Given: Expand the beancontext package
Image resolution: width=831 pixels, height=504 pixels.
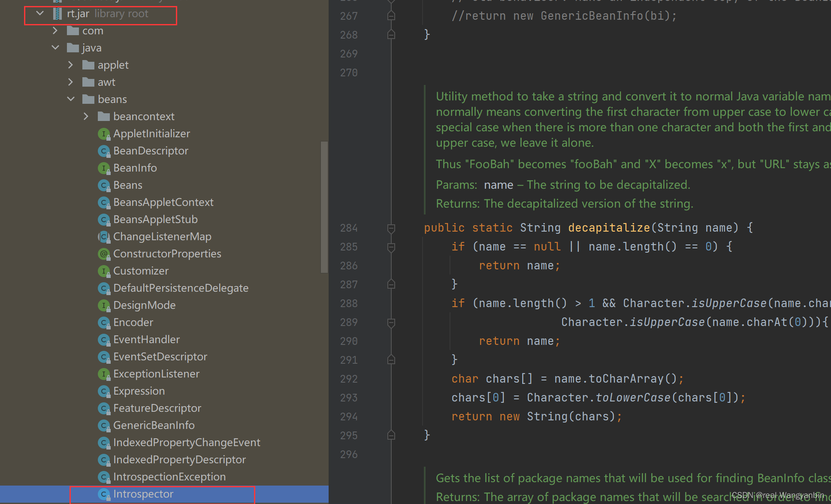Looking at the screenshot, I should [86, 117].
